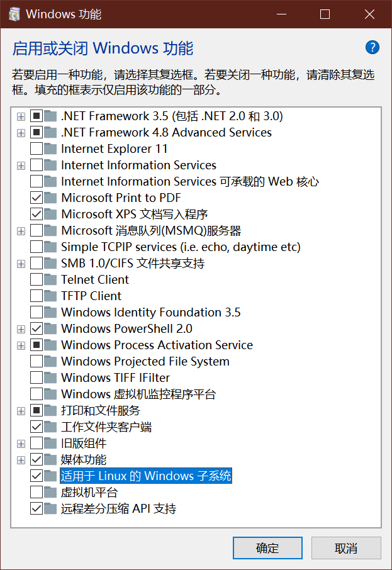The width and height of the screenshot is (392, 570).
Task: Click folder icon beside Windows PowerShell 2.0
Action: 50,328
